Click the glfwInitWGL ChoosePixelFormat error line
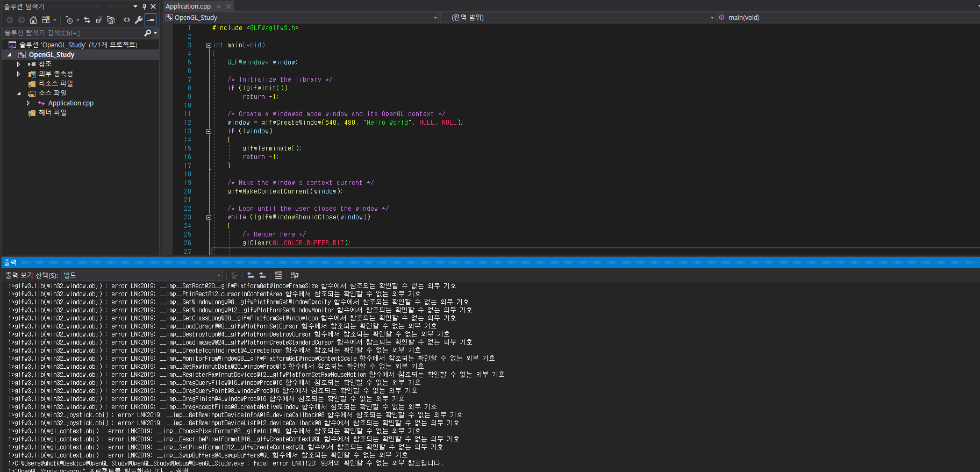 [x=214, y=431]
